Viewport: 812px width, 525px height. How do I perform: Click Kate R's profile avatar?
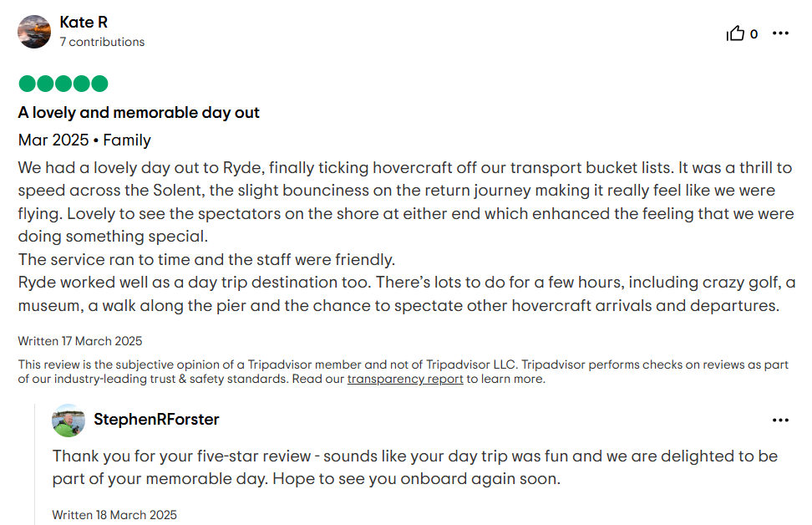34,32
